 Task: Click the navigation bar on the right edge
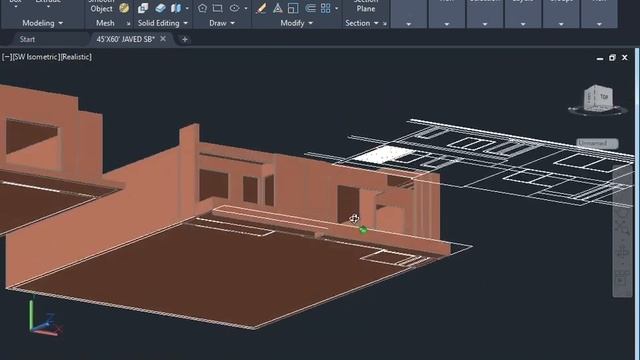pos(622,231)
